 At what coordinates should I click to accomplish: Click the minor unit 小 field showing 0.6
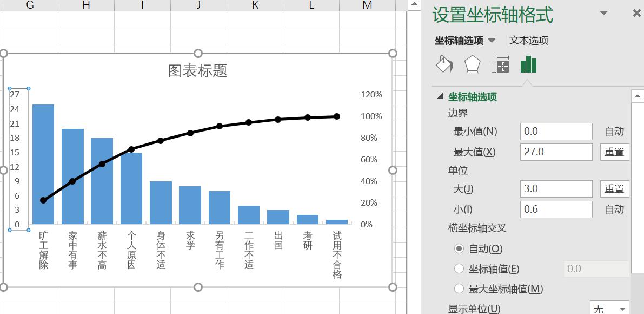[556, 210]
